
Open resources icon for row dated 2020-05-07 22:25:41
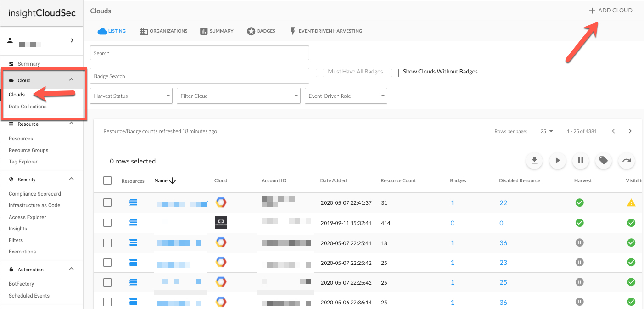click(x=133, y=242)
